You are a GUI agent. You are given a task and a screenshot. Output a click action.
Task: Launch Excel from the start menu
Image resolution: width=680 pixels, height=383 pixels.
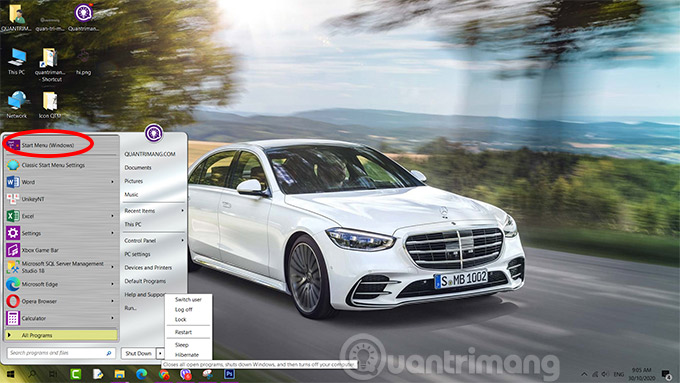click(x=62, y=216)
